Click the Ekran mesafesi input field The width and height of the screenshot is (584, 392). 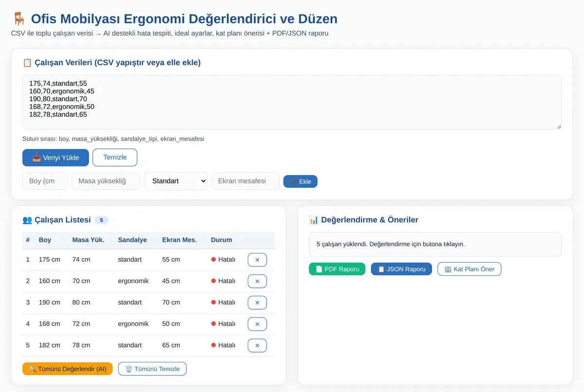[x=245, y=181]
